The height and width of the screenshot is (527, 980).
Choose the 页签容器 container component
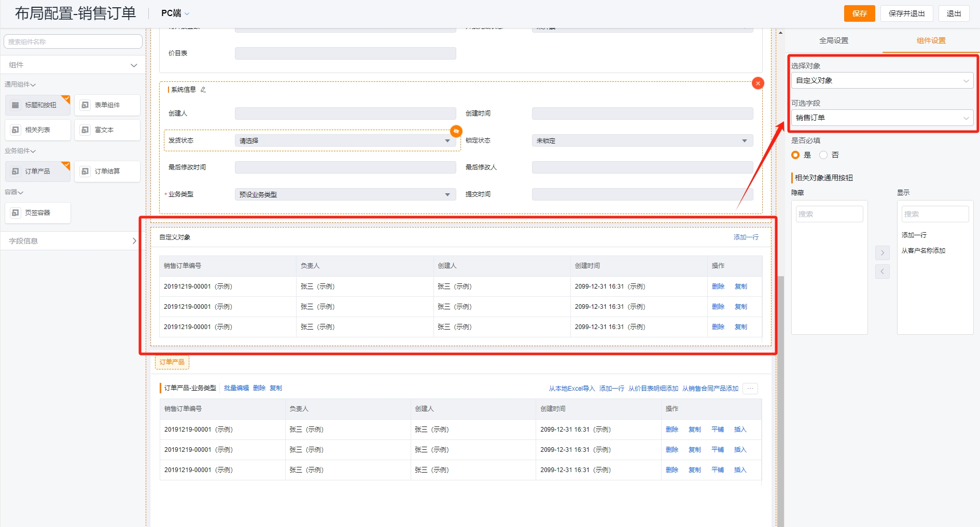pyautogui.click(x=38, y=213)
